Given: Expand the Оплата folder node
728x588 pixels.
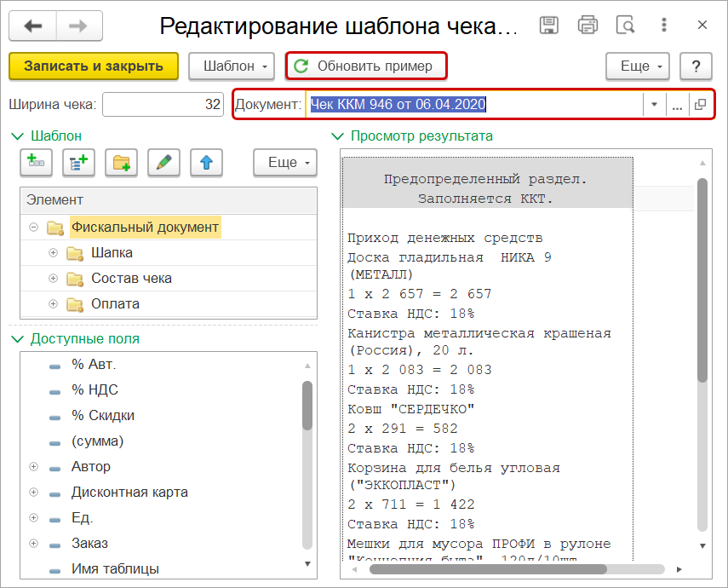Looking at the screenshot, I should pyautogui.click(x=54, y=304).
